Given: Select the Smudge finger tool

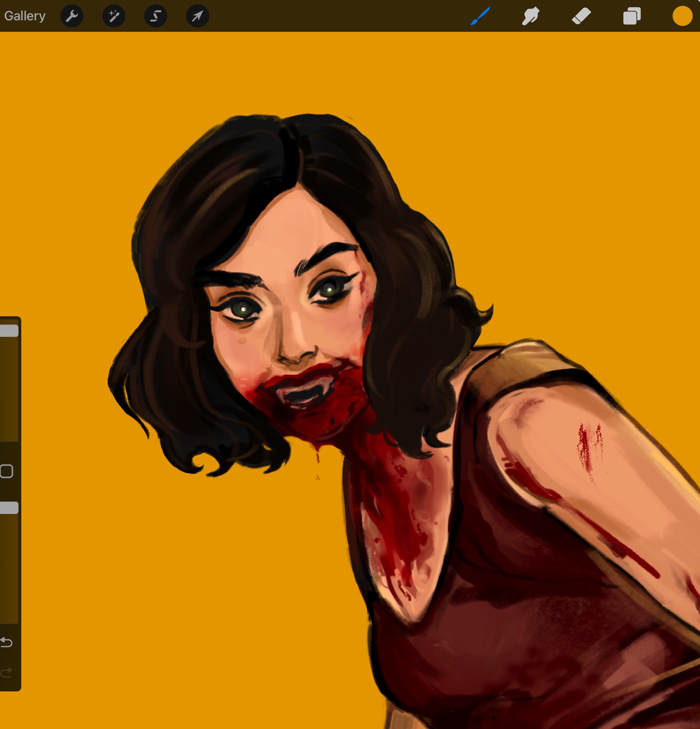Looking at the screenshot, I should pyautogui.click(x=531, y=16).
